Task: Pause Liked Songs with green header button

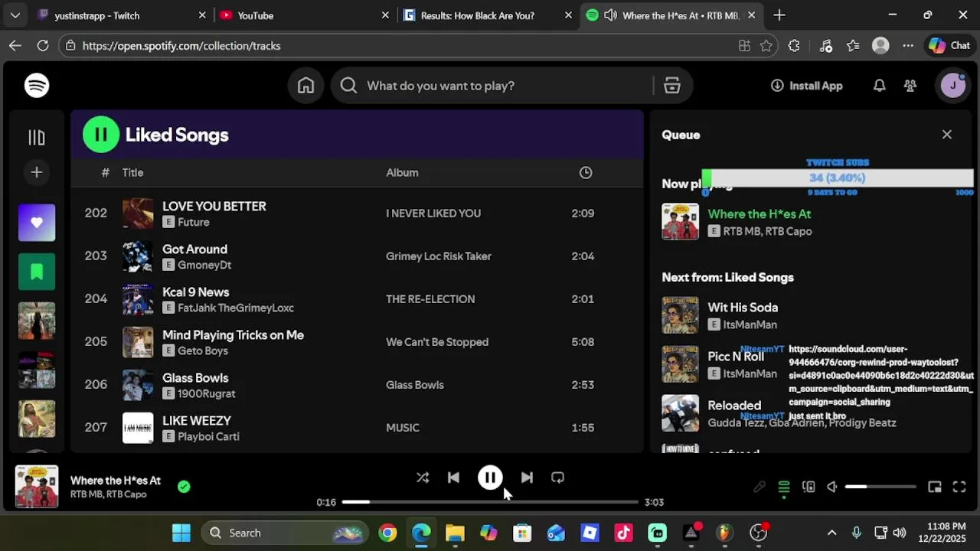Action: pyautogui.click(x=101, y=135)
